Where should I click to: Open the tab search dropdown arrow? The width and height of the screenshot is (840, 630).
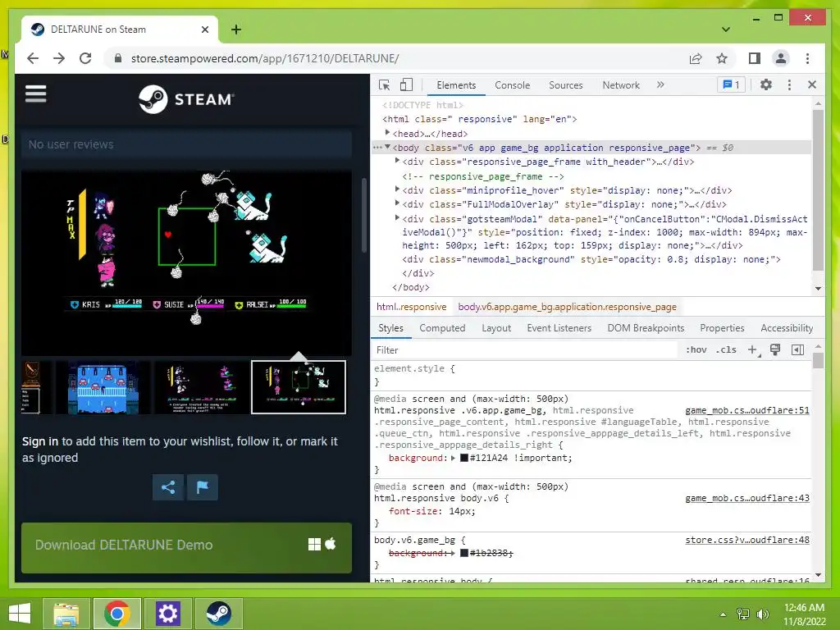click(726, 30)
